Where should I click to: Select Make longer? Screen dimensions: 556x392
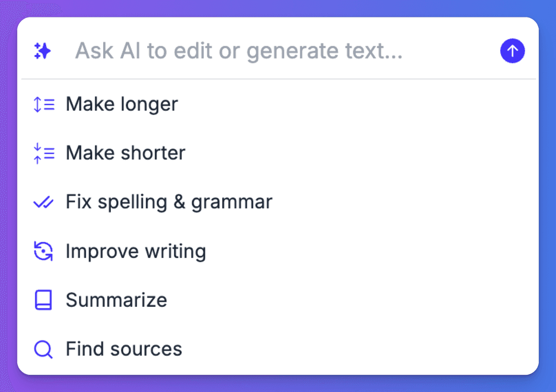point(122,104)
